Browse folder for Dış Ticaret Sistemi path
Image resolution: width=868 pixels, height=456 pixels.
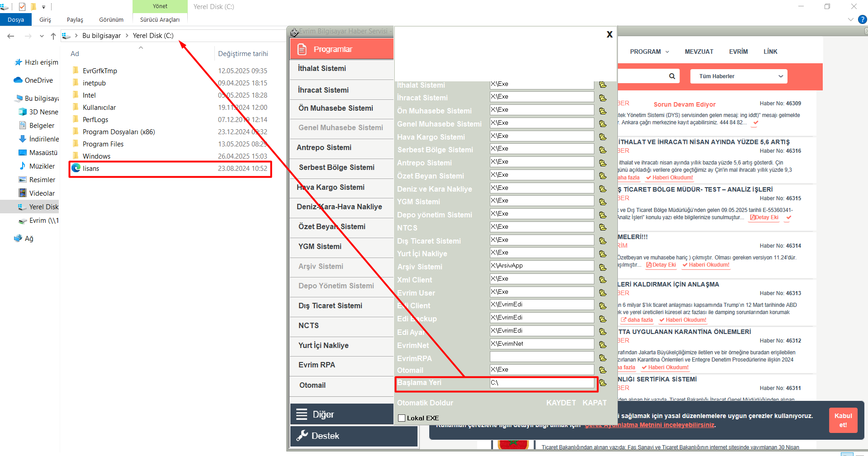tap(602, 241)
